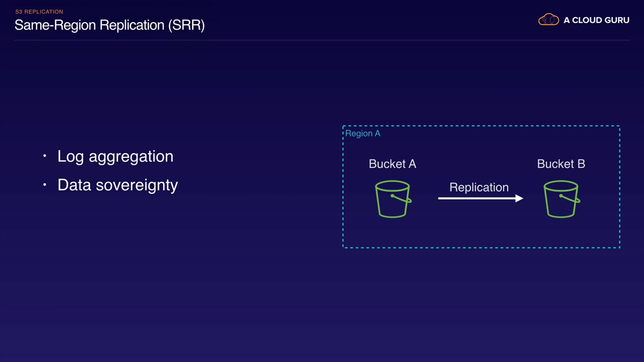
Task: Click the "Replication" label above the arrow
Action: (479, 187)
